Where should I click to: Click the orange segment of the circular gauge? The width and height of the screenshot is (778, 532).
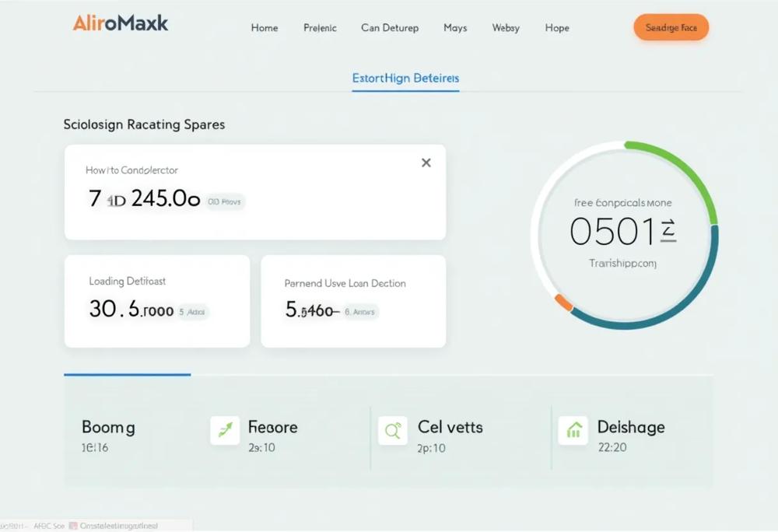pos(563,302)
